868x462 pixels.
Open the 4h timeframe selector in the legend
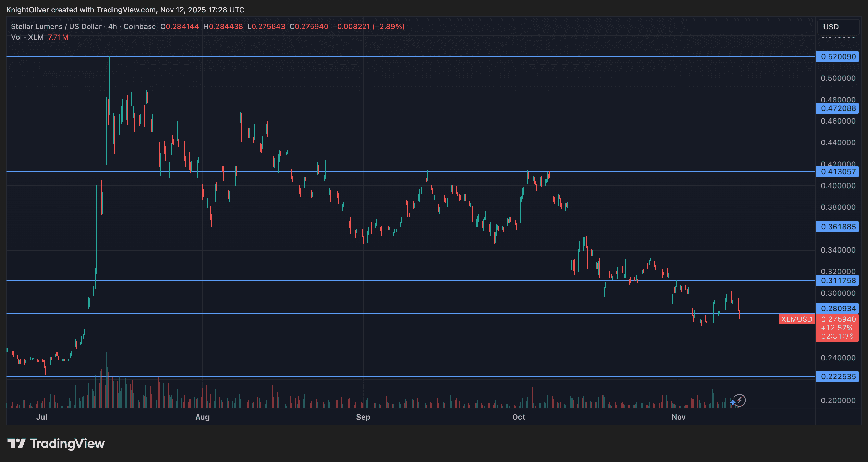(x=113, y=26)
